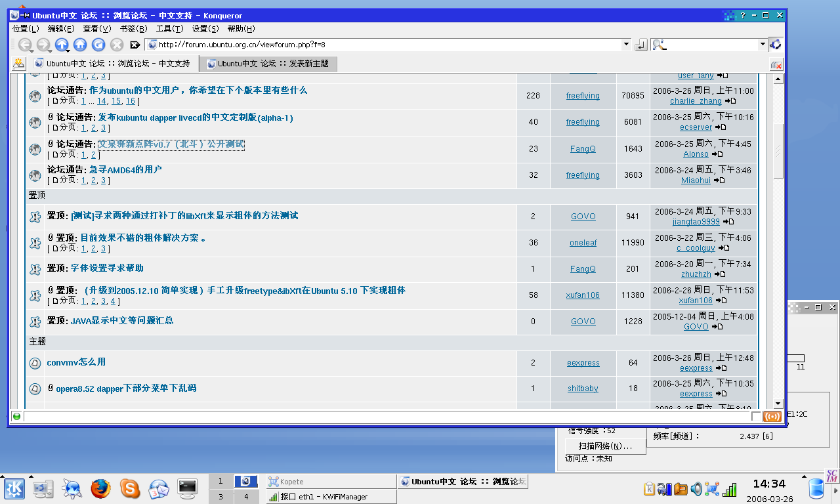This screenshot has height=504, width=840.
Task: Launch Konqueror browser icon in panel
Action: click(72, 488)
